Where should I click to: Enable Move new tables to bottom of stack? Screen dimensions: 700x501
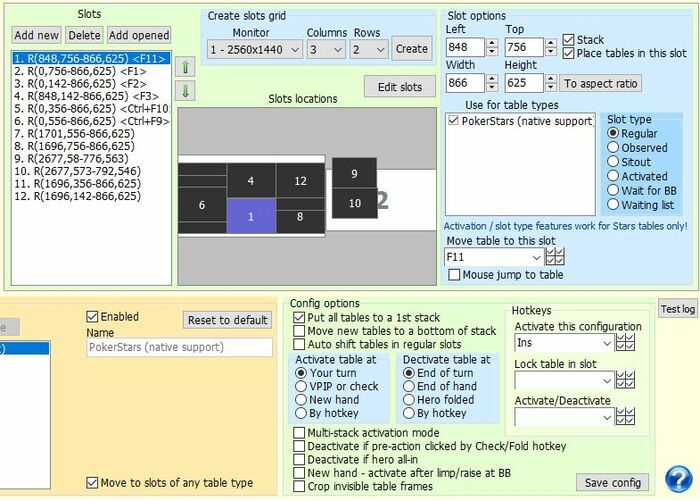[x=299, y=331]
